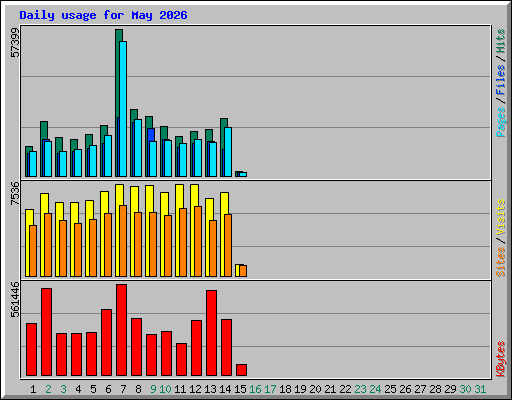The width and height of the screenshot is (512, 400).
Task: Click day 11 on the x-axis
Action: click(180, 389)
